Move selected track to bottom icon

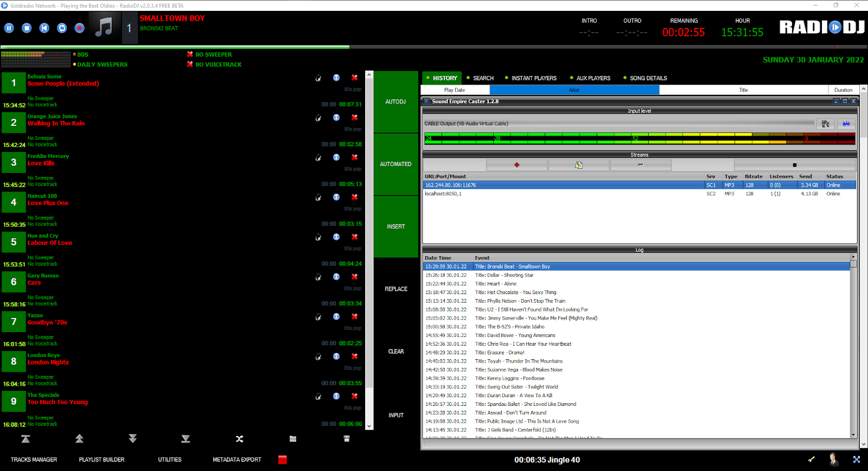pos(186,438)
